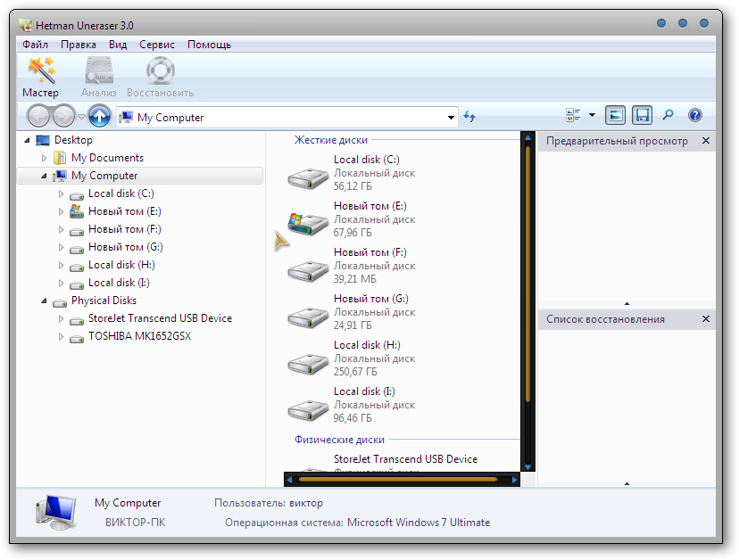Select Новый том (F:) in the tree
The width and height of the screenshot is (739, 560).
[125, 229]
